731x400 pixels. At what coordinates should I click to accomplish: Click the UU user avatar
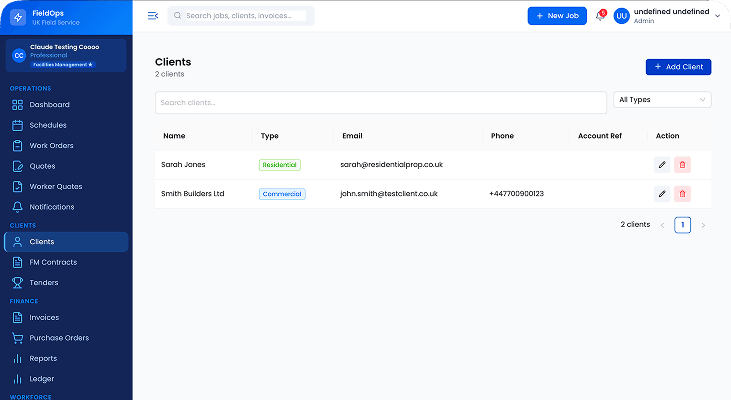(621, 16)
